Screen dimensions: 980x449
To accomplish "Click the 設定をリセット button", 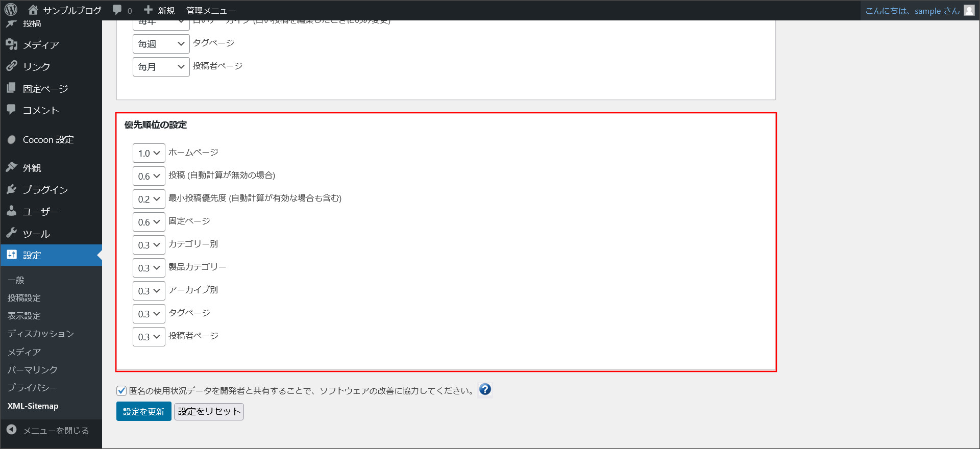I will (x=209, y=411).
